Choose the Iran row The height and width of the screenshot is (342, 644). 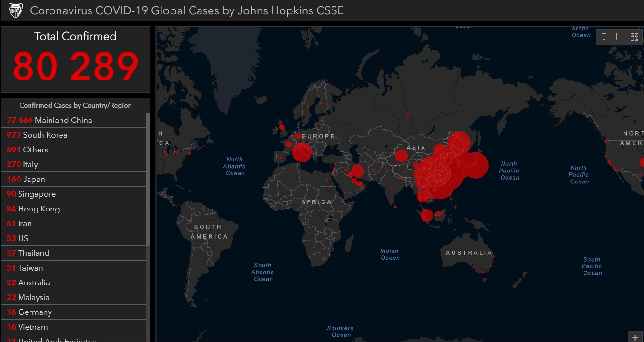click(x=74, y=223)
